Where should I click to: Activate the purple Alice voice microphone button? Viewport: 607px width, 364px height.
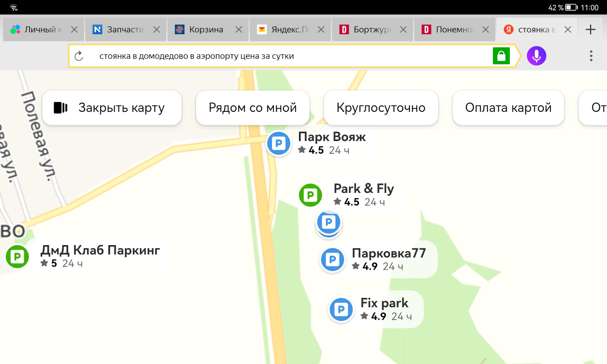[536, 56]
